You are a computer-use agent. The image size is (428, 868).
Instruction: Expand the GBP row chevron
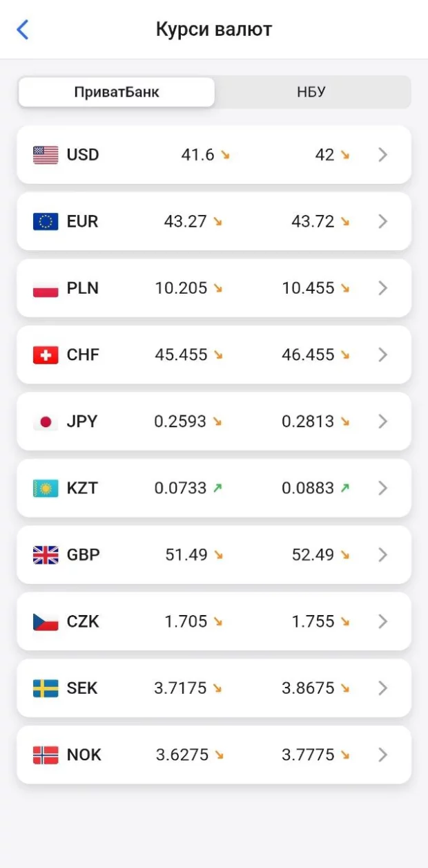383,555
